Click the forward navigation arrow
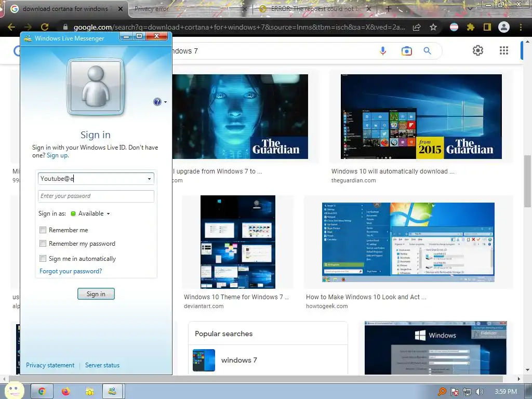The width and height of the screenshot is (532, 399). pyautogui.click(x=28, y=27)
